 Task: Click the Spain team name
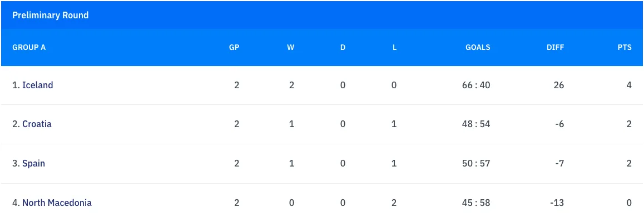(x=33, y=163)
